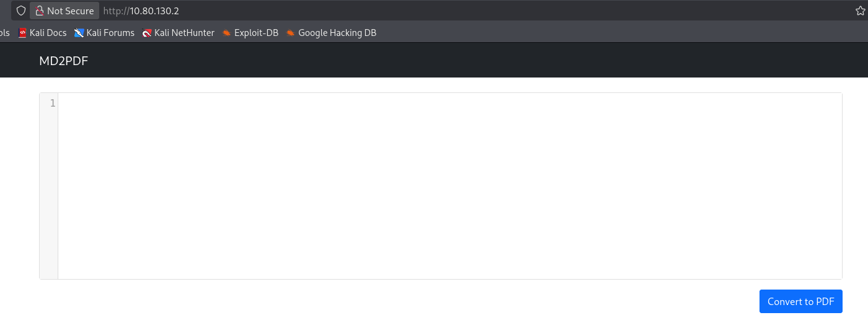Focus the markdown editor text area
The height and width of the screenshot is (328, 868).
tap(450, 186)
